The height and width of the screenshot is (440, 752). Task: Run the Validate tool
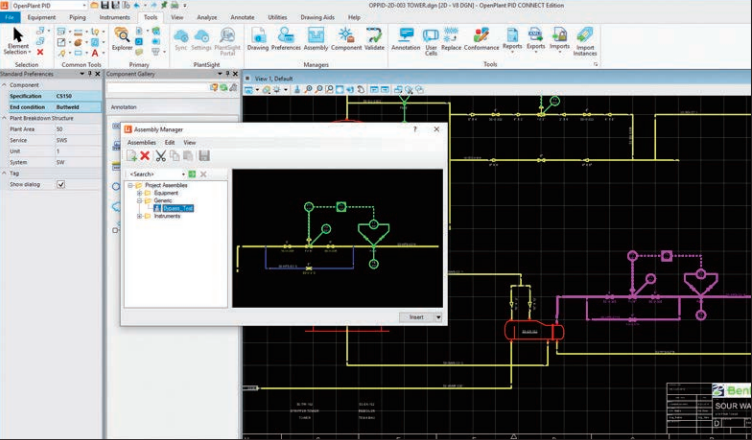(374, 38)
